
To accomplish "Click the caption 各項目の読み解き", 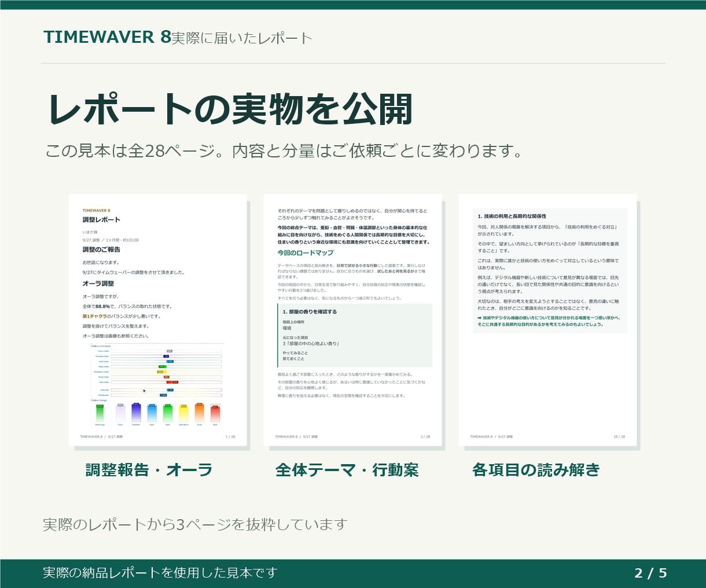I will click(x=536, y=470).
